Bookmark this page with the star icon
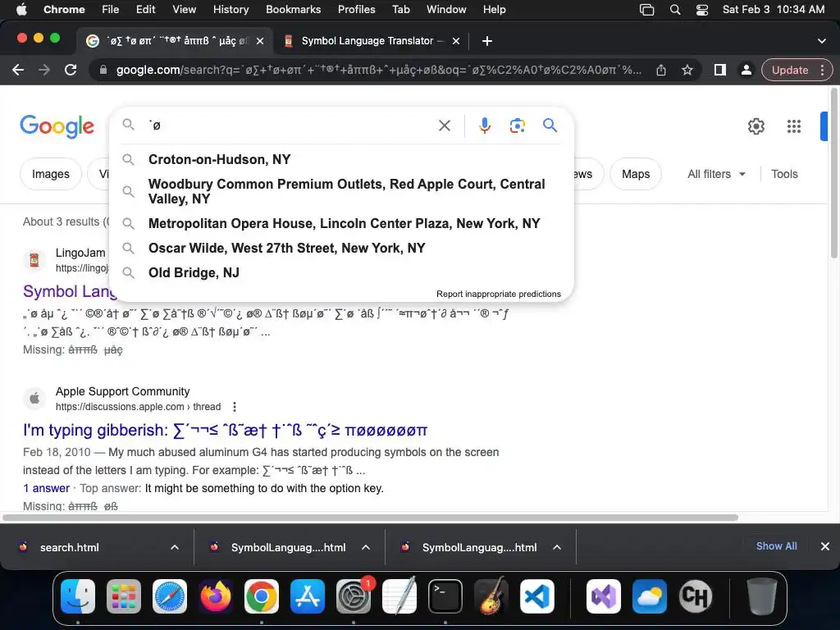Image resolution: width=840 pixels, height=630 pixels. pos(687,70)
